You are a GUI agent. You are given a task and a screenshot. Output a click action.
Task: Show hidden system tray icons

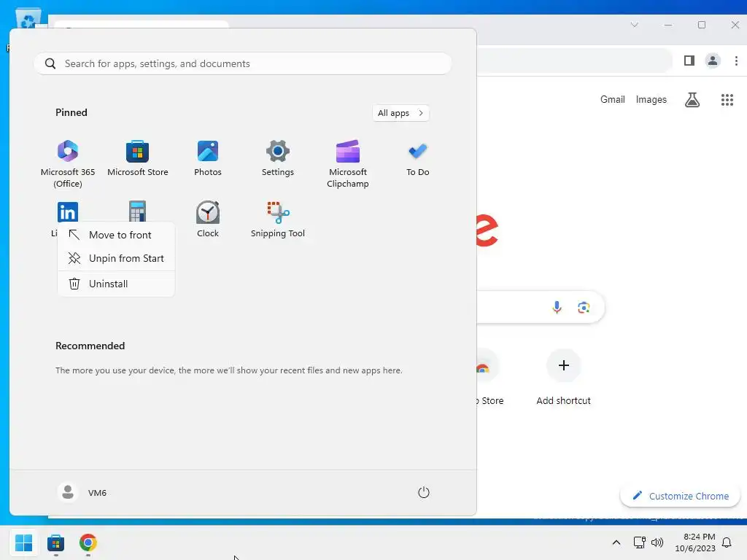click(616, 542)
